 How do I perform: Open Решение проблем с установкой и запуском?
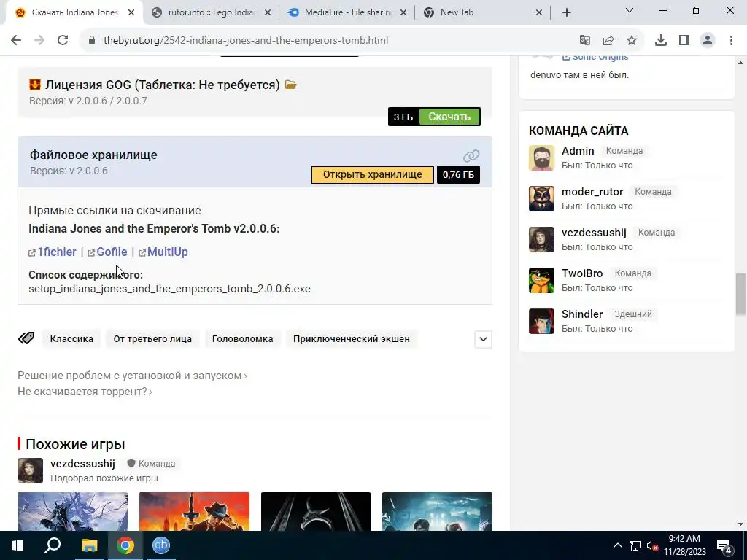click(132, 376)
